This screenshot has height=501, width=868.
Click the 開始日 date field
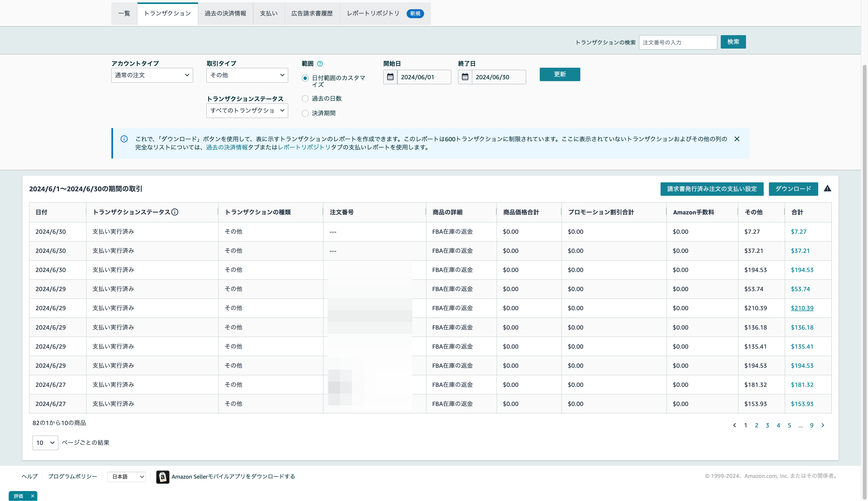(x=424, y=77)
